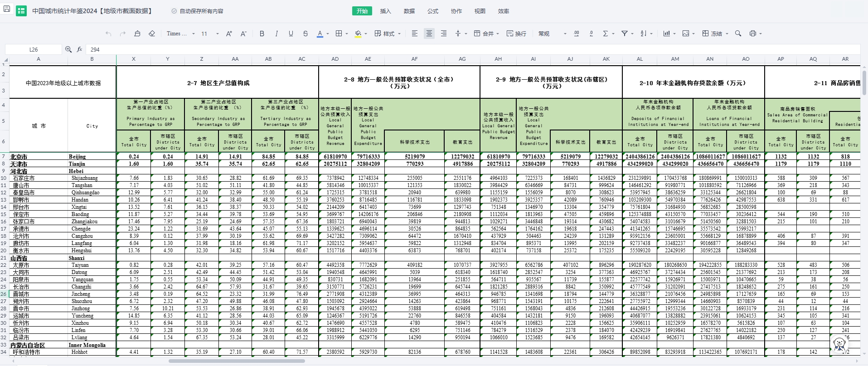This screenshot has height=366, width=868.
Task: Open the 常规 number format dropdown
Action: pyautogui.click(x=553, y=34)
